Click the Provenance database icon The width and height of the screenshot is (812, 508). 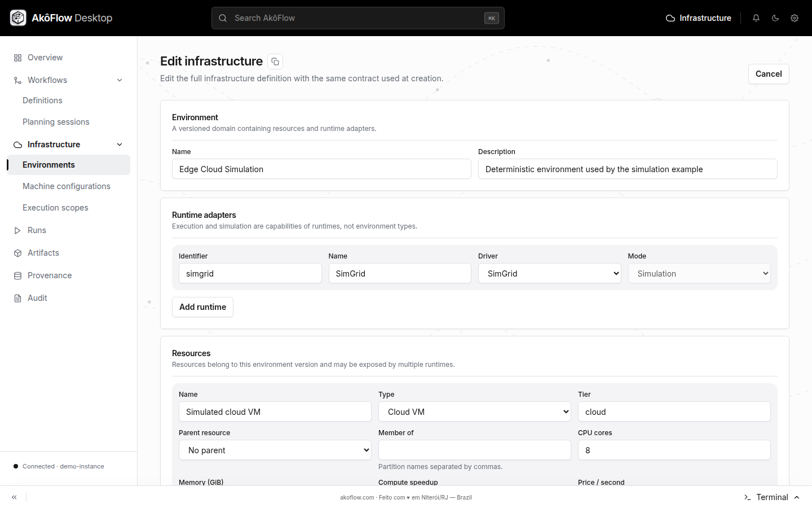[x=17, y=275]
